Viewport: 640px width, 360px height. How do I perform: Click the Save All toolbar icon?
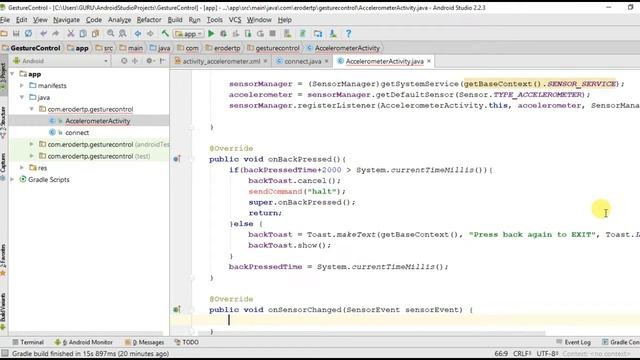point(16,33)
